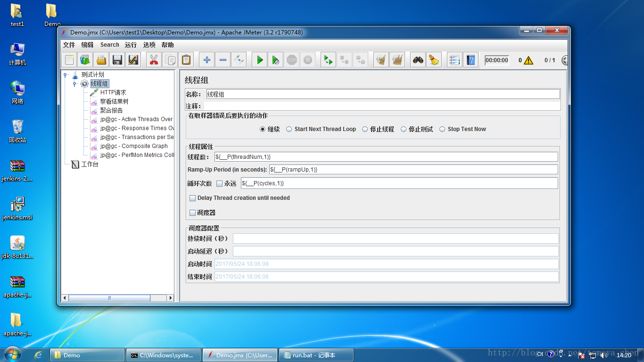Collapse the 线程组 tree node handle
This screenshot has height=362, width=644.
74,83
